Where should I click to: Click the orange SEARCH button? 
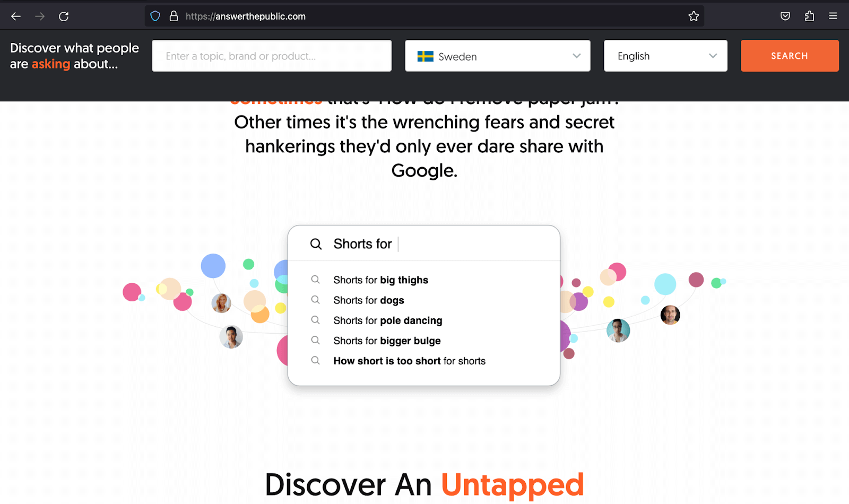(x=790, y=56)
